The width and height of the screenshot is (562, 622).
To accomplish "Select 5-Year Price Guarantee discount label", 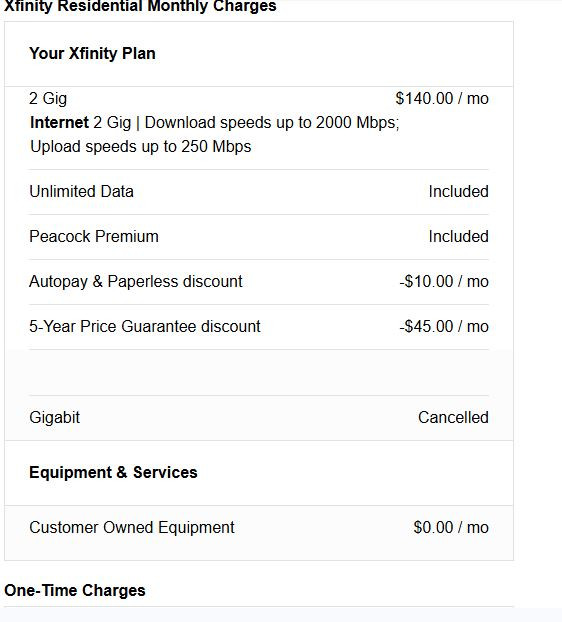I will click(145, 326).
